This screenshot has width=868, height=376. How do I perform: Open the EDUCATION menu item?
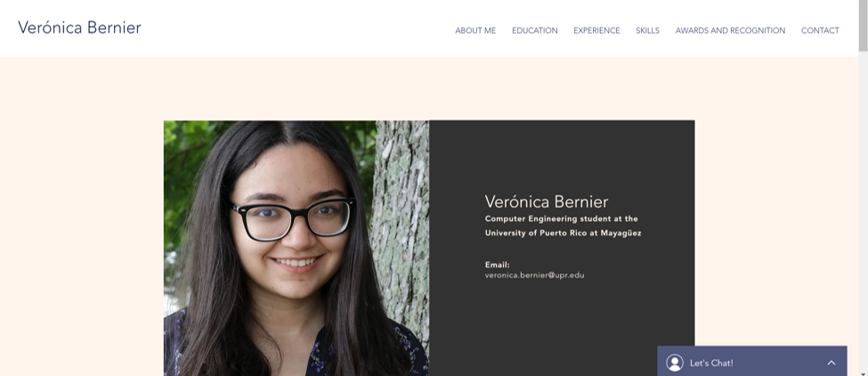pos(535,30)
